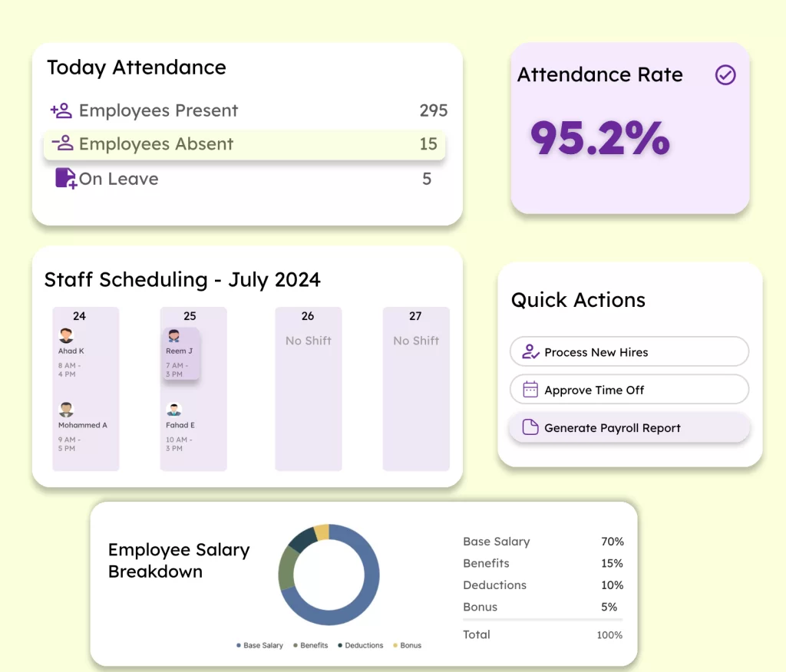Select the Employees Absent row
Screen dimensions: 786x672
click(x=245, y=144)
